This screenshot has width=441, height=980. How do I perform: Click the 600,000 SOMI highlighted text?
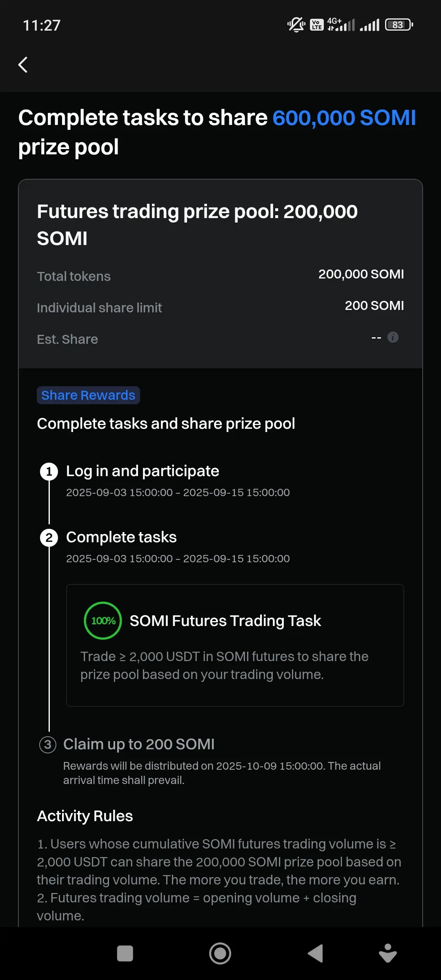pos(344,118)
